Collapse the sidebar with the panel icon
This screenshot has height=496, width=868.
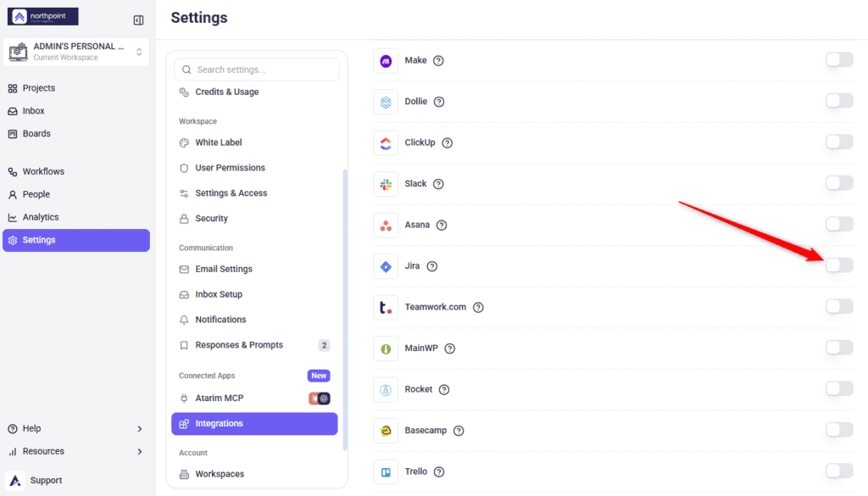click(138, 20)
